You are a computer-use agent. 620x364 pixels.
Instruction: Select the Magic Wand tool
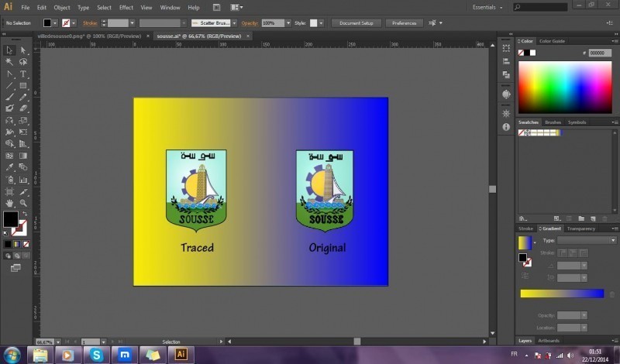coord(9,62)
